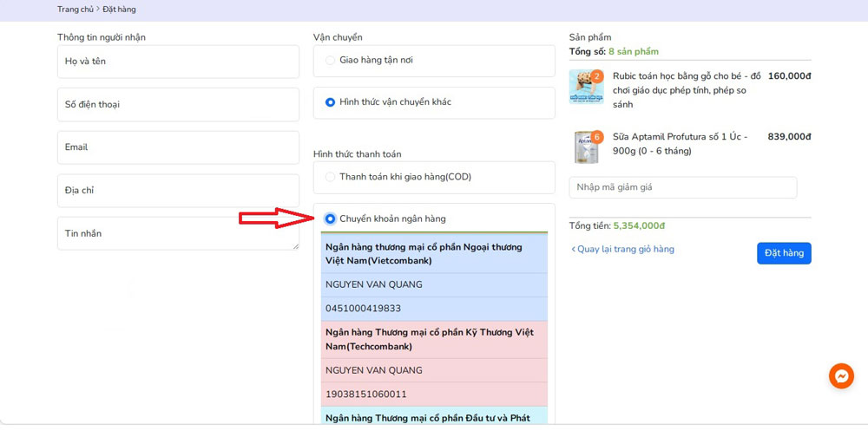Open the Messenger chat bubble icon
Image resolution: width=868 pixels, height=437 pixels.
pos(841,376)
